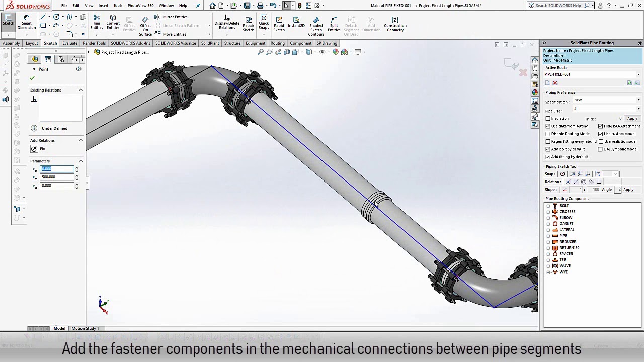Uncheck Use custom model

pos(600,134)
